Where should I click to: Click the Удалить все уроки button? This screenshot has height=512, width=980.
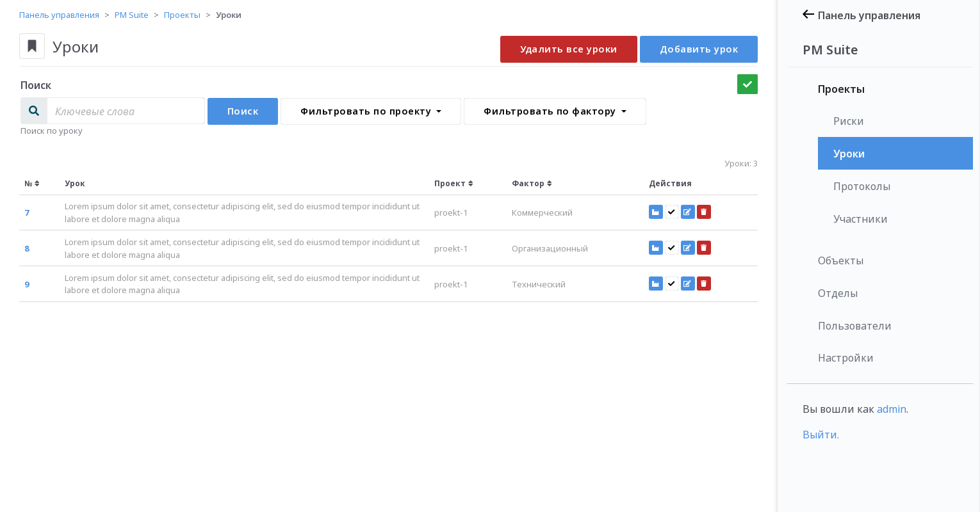(569, 49)
